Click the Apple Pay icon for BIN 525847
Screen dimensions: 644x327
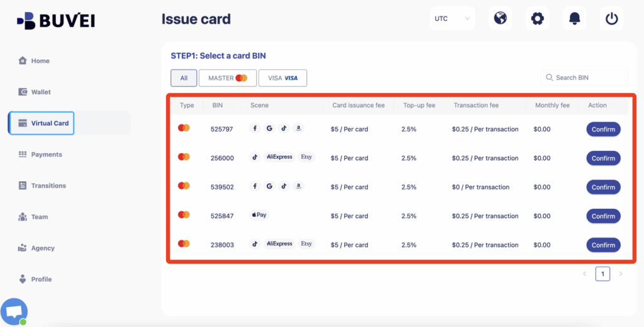[x=259, y=215]
